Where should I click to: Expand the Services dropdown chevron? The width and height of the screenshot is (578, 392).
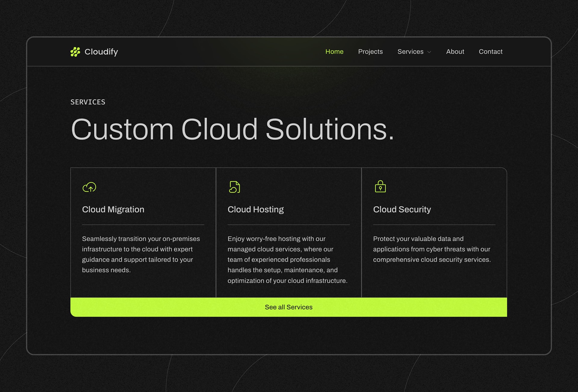(x=429, y=52)
